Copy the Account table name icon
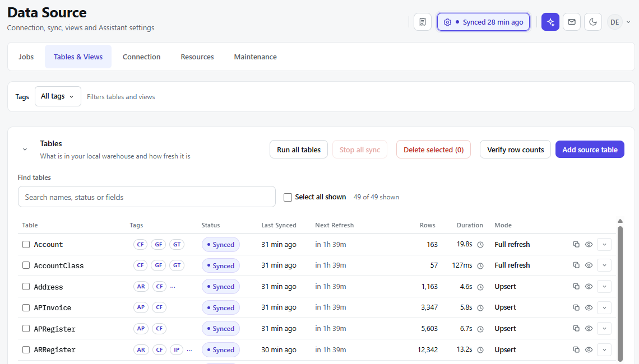The height and width of the screenshot is (364, 639). 576,244
